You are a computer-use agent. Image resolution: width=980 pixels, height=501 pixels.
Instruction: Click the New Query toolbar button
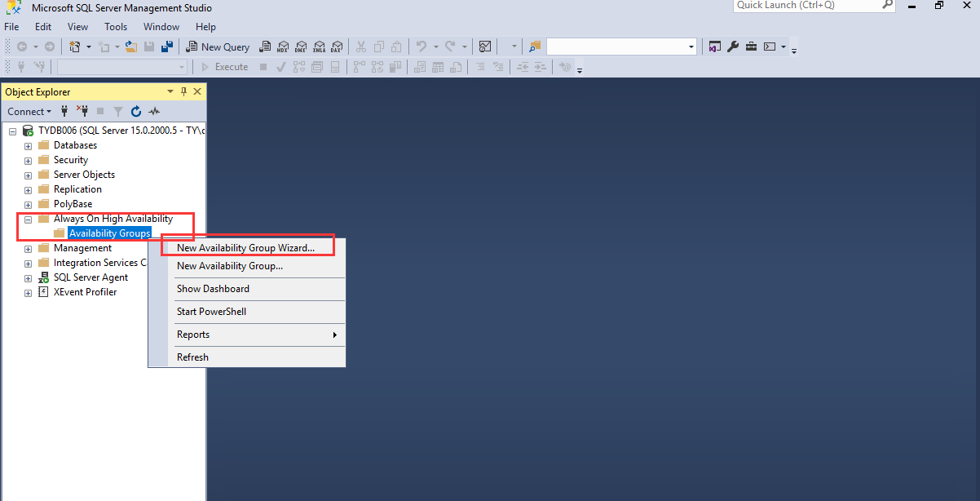pos(218,47)
